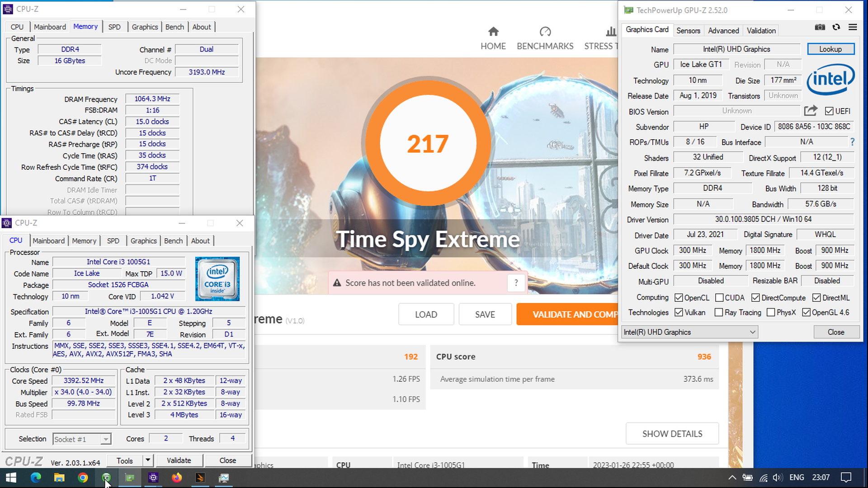Click VALIDATE AND COMPARE in 3DMark
Screen dimensions: 868x488
[x=567, y=314]
